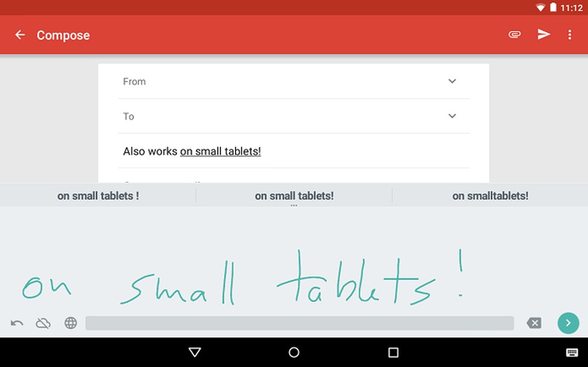The width and height of the screenshot is (588, 367).
Task: Expand the To field chevron
Action: click(x=452, y=116)
